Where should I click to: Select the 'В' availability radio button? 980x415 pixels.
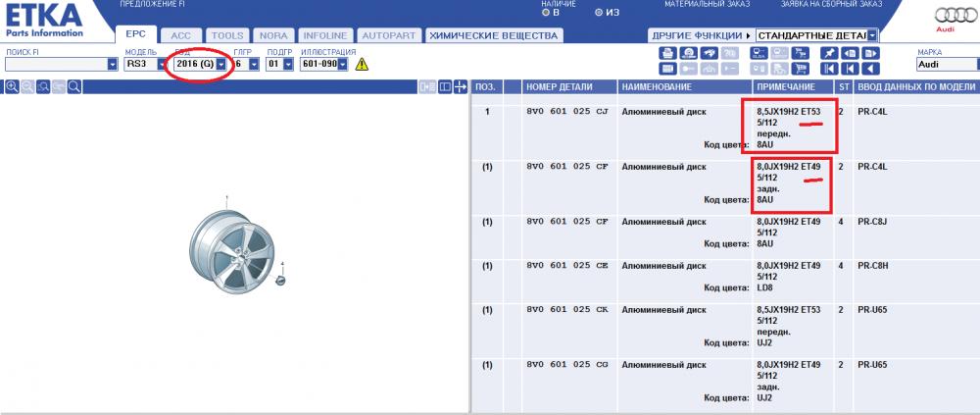(x=545, y=13)
